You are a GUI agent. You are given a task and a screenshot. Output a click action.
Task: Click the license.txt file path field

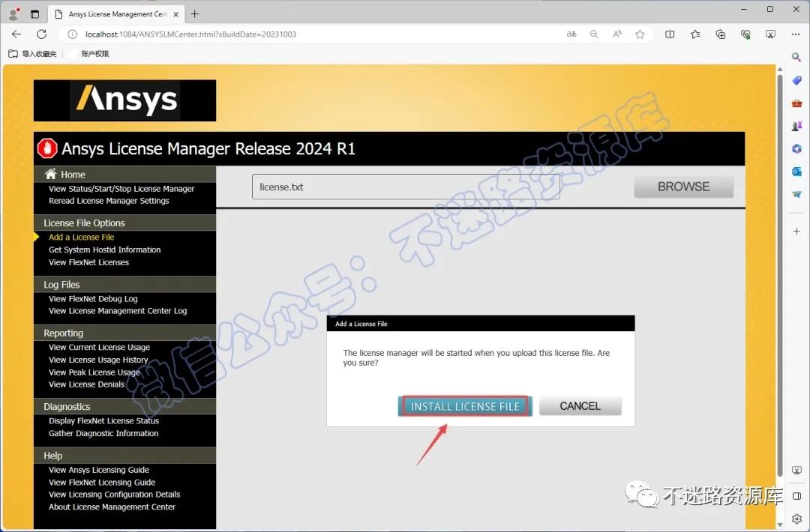click(x=406, y=187)
